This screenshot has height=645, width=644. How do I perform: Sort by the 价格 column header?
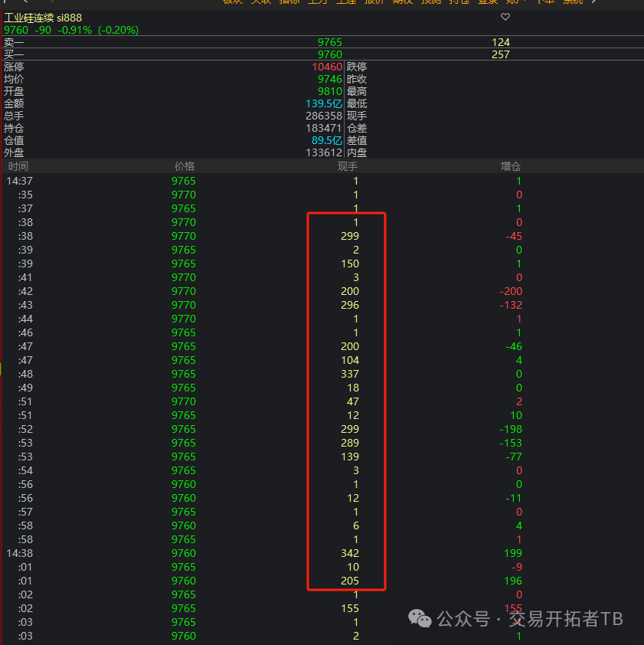pos(185,166)
